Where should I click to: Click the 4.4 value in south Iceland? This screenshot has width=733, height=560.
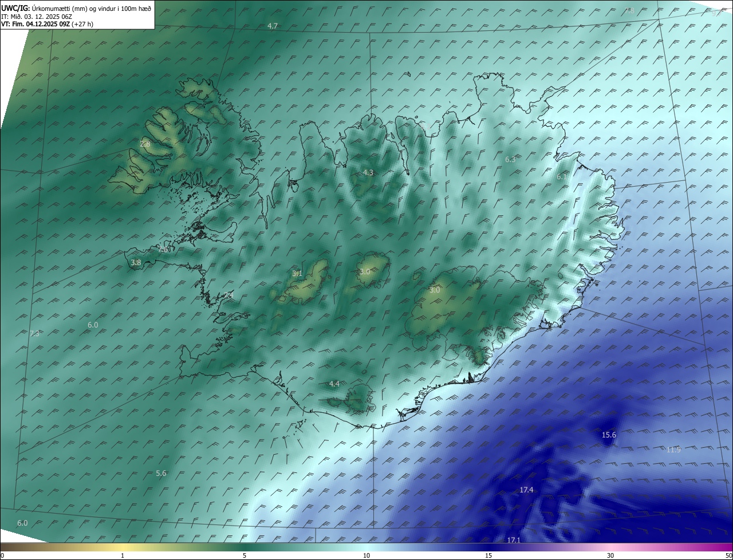334,384
